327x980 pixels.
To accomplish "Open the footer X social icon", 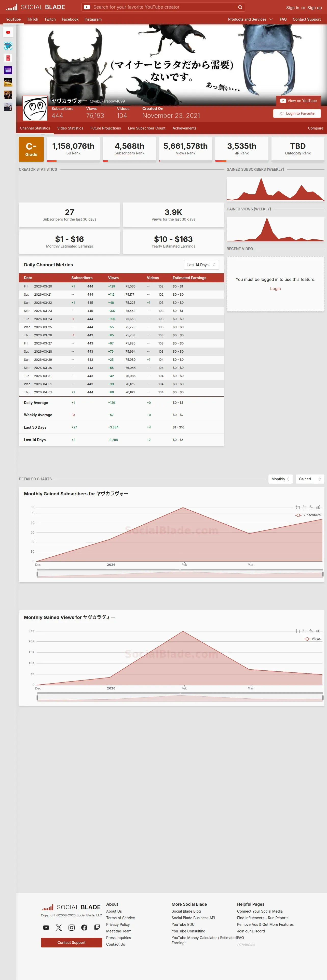I will [x=59, y=928].
